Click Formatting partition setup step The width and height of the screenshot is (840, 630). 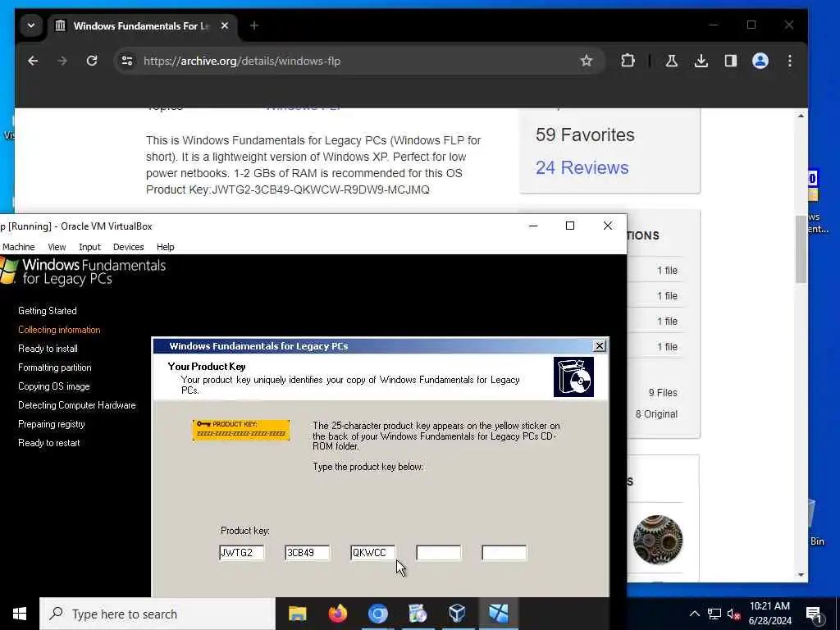coord(55,367)
